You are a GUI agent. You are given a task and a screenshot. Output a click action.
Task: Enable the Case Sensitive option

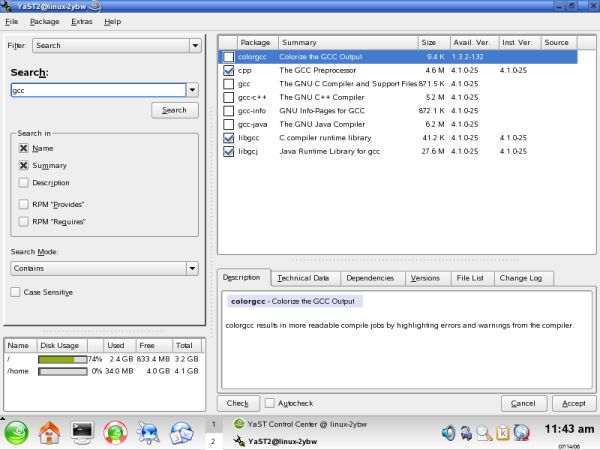pyautogui.click(x=15, y=292)
